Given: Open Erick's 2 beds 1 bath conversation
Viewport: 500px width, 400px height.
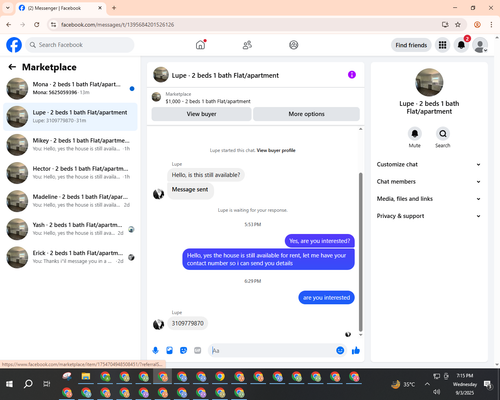Looking at the screenshot, I should pos(70,257).
